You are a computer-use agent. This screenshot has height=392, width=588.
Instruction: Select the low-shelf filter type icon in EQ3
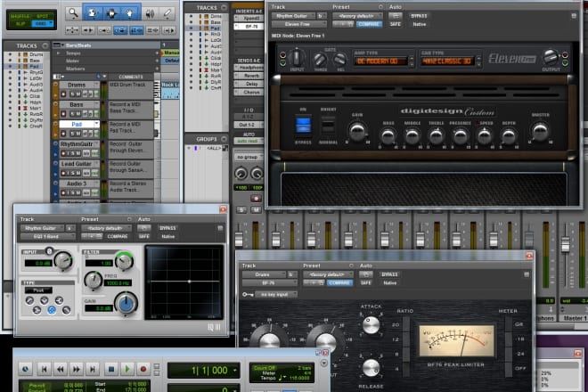point(37,310)
